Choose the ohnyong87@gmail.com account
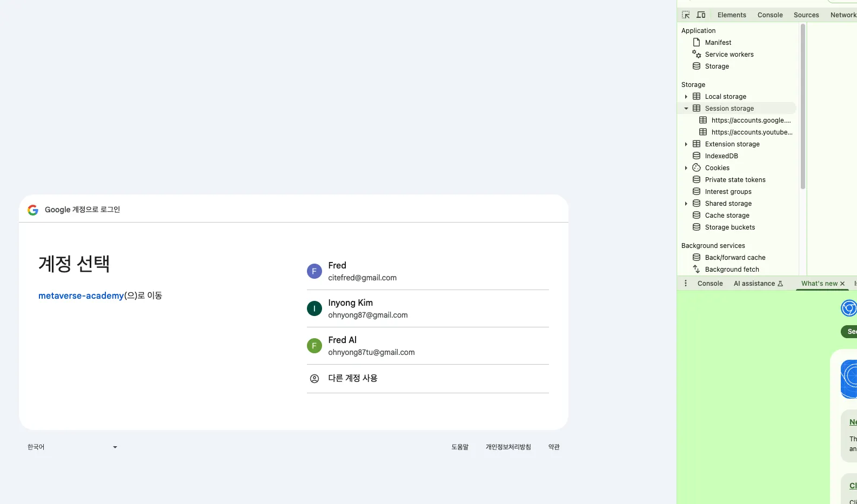 coord(428,308)
